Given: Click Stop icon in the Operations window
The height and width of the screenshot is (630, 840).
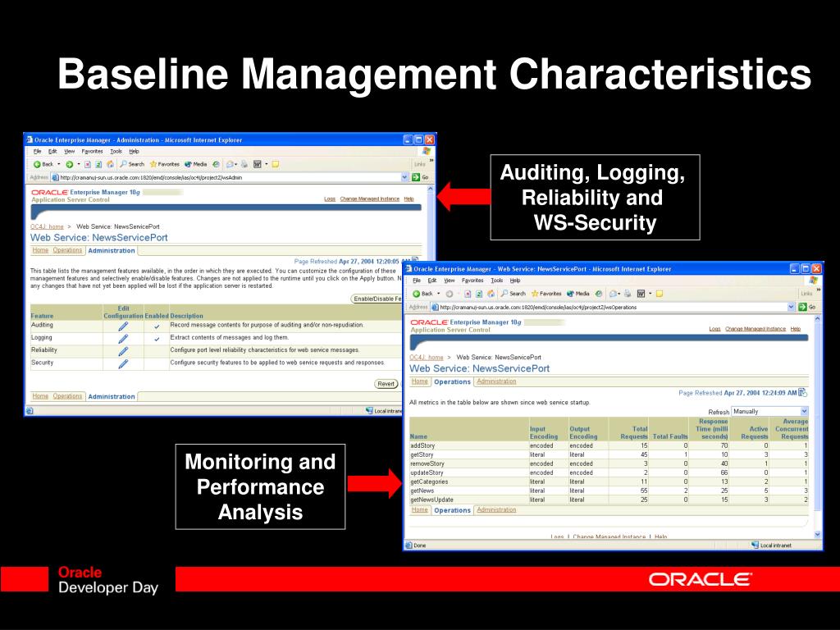Looking at the screenshot, I should (468, 294).
